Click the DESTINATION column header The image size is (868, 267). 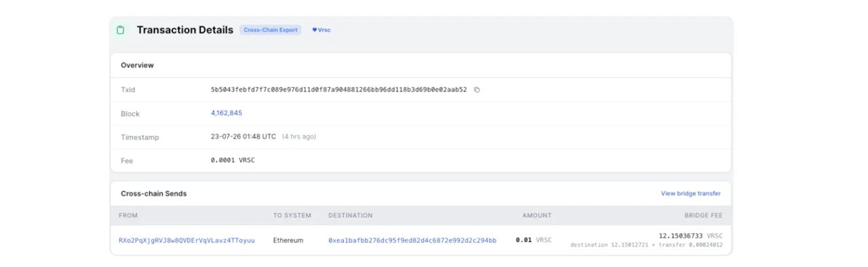point(351,215)
